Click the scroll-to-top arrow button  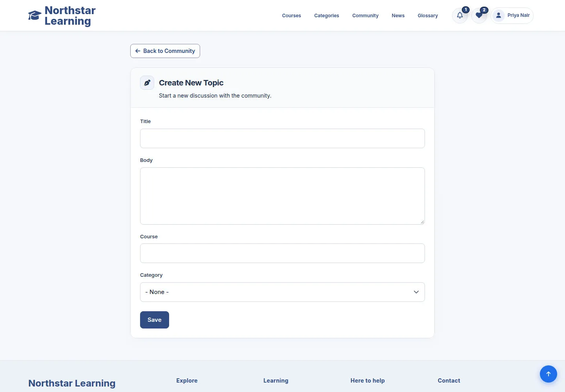(x=549, y=374)
